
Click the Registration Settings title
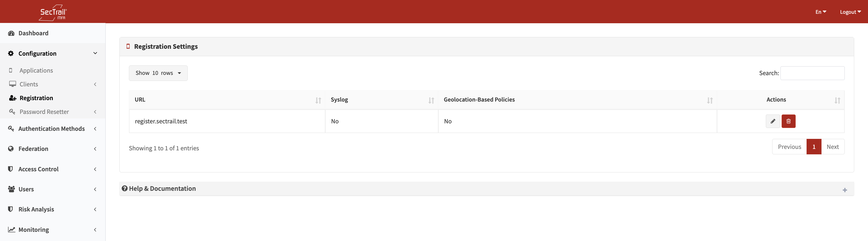tap(166, 46)
